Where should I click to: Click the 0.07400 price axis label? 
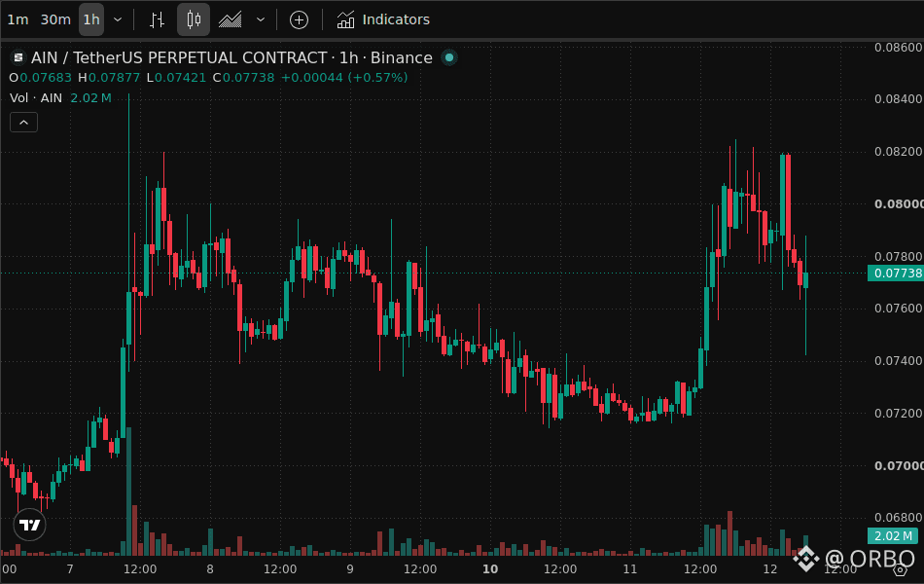(x=899, y=361)
